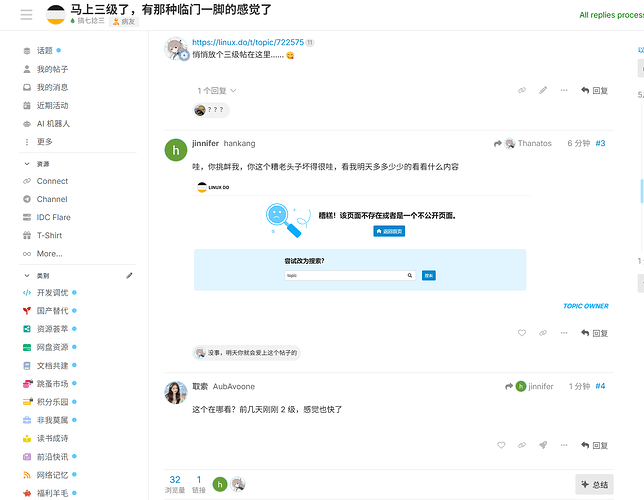Open 积分乐园 category
The width and height of the screenshot is (644, 500).
click(x=52, y=402)
